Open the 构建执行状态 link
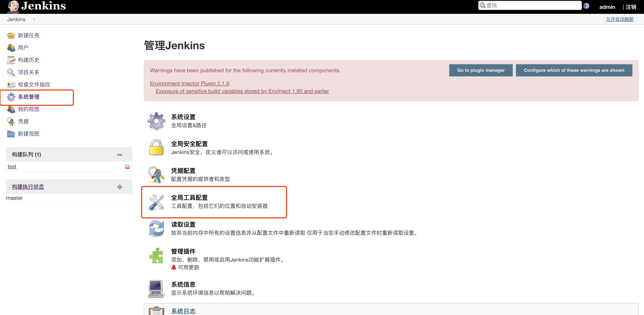 pos(28,187)
